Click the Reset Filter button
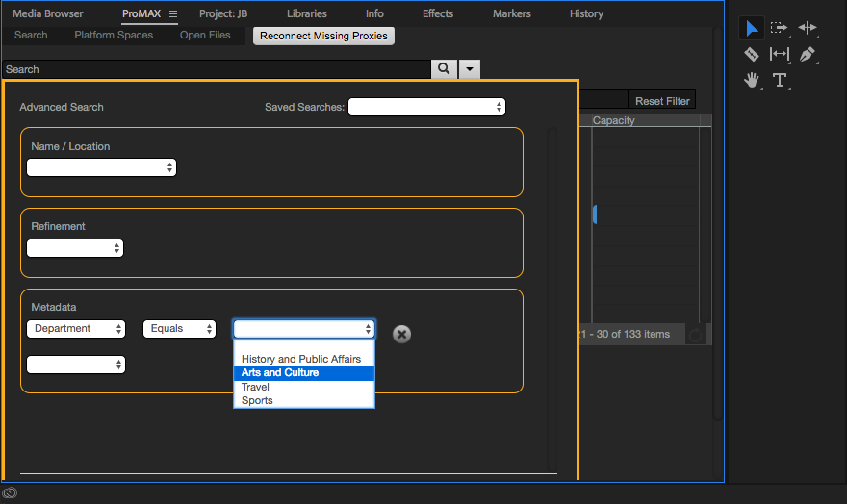This screenshot has height=504, width=847. click(x=662, y=101)
